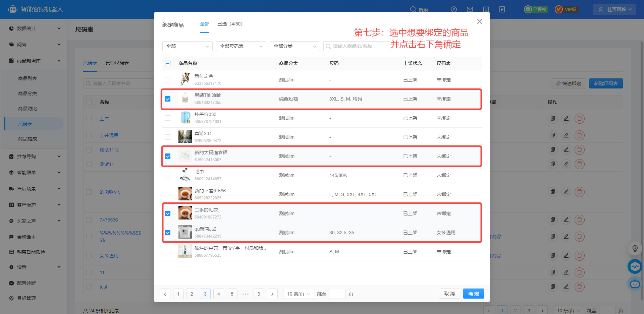Open the 全部 status dropdown

click(187, 46)
